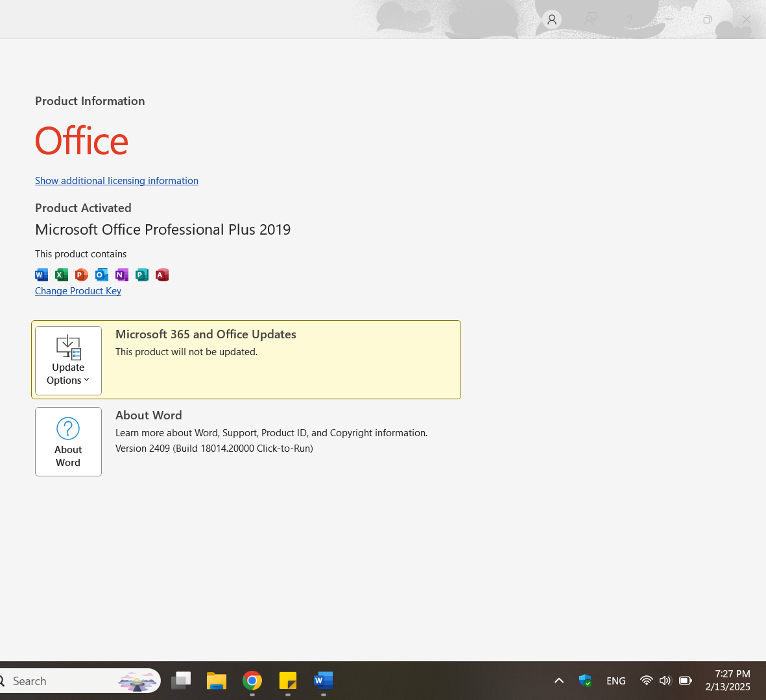Open Sticky Notes from the taskbar

point(288,681)
